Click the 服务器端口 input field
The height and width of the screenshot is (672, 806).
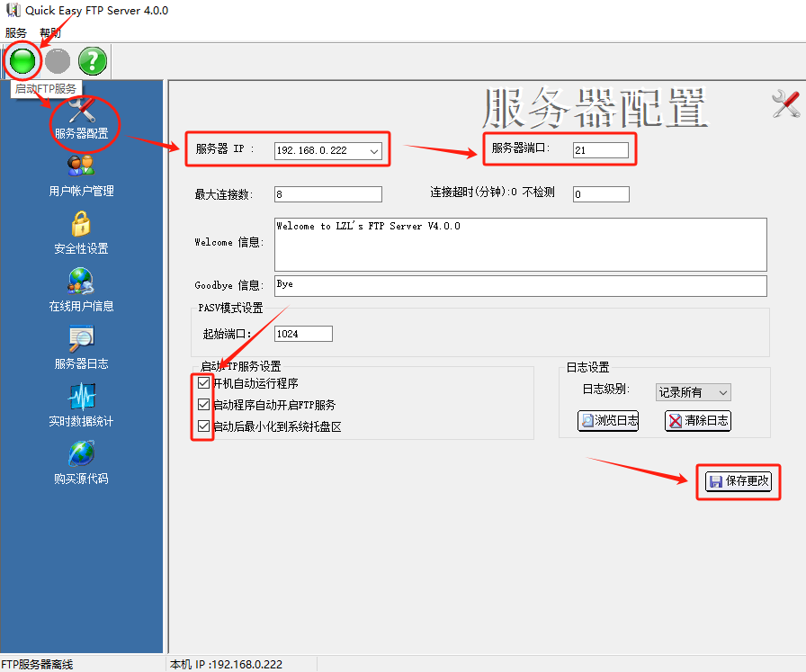tap(600, 150)
